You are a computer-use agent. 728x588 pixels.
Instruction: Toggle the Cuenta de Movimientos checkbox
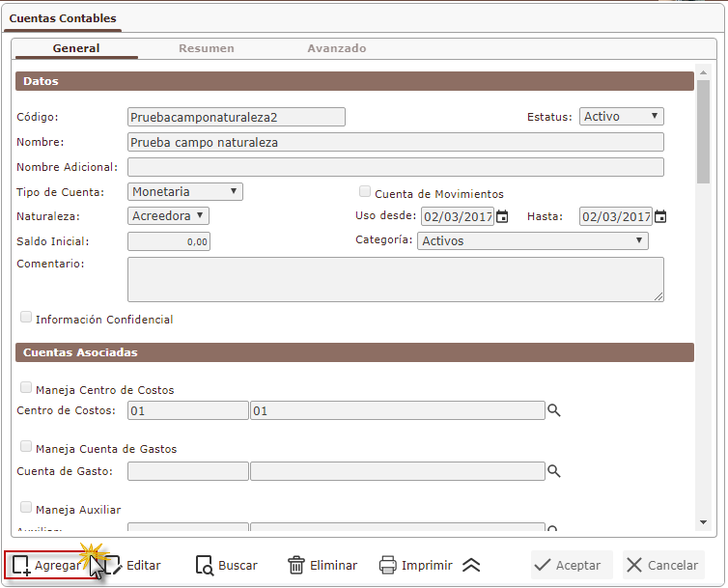(x=365, y=192)
